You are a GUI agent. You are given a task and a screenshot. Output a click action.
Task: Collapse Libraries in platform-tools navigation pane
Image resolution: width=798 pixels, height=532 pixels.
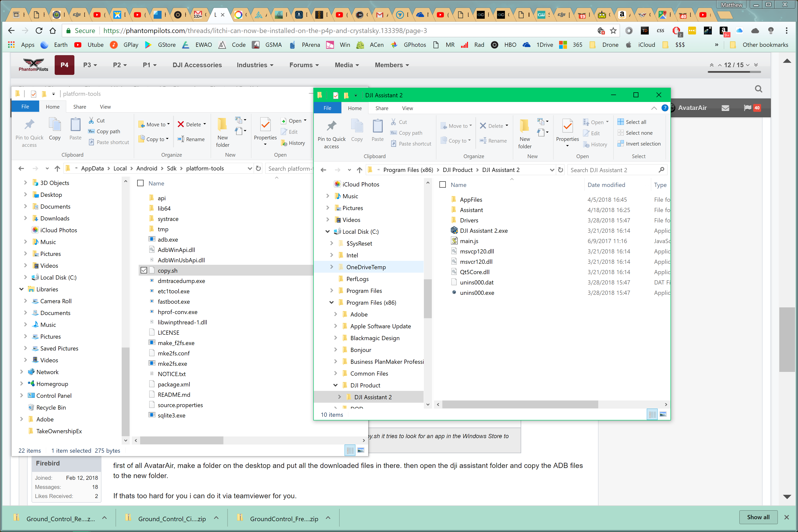[21, 289]
